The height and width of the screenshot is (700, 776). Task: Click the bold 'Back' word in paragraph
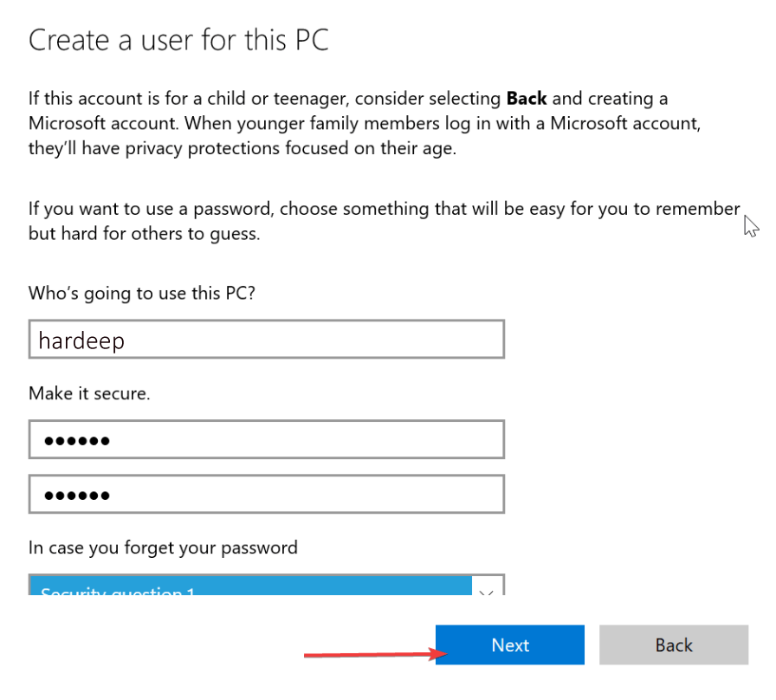click(x=527, y=99)
